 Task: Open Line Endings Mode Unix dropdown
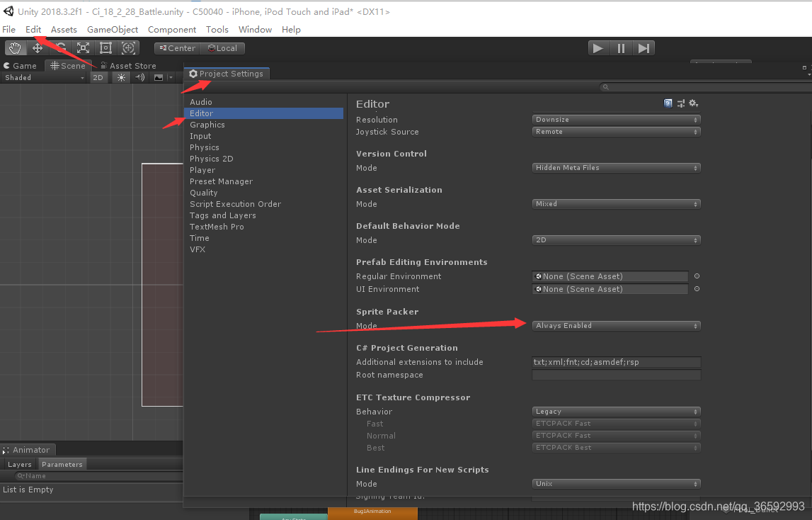(x=616, y=484)
